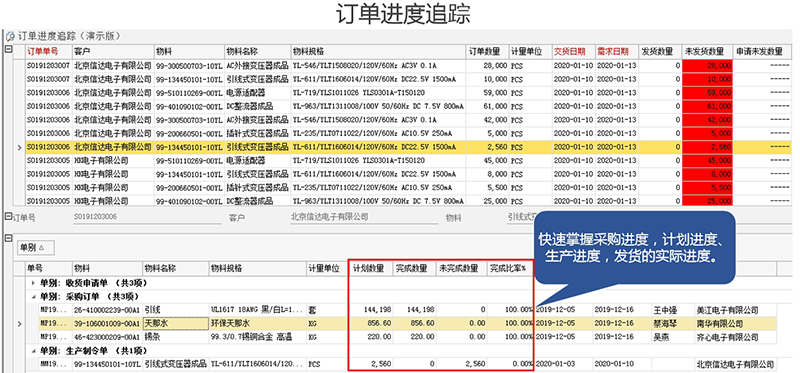Select the DC整流器成品 cell in the S0191203006 row
This screenshot has height=373, width=800.
coord(258,107)
